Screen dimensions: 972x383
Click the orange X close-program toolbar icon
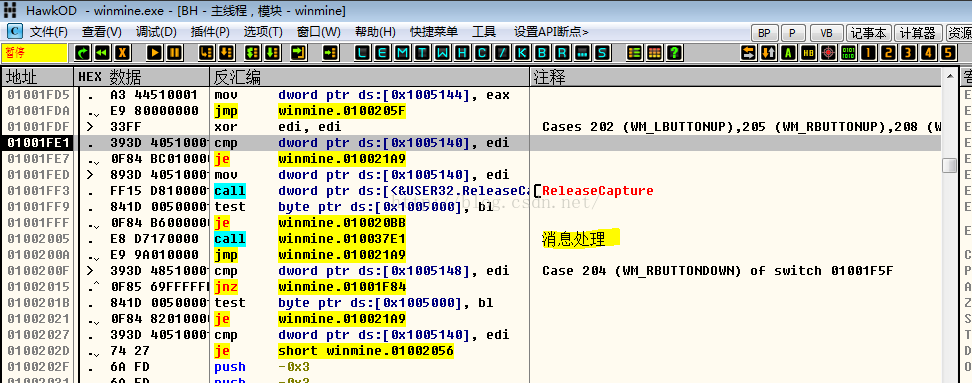coord(123,53)
